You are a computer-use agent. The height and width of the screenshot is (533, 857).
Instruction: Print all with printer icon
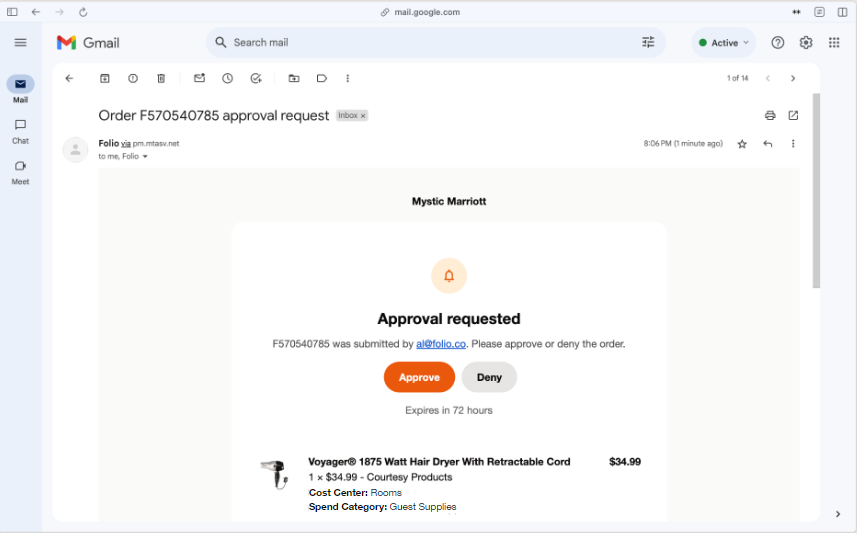coord(770,115)
